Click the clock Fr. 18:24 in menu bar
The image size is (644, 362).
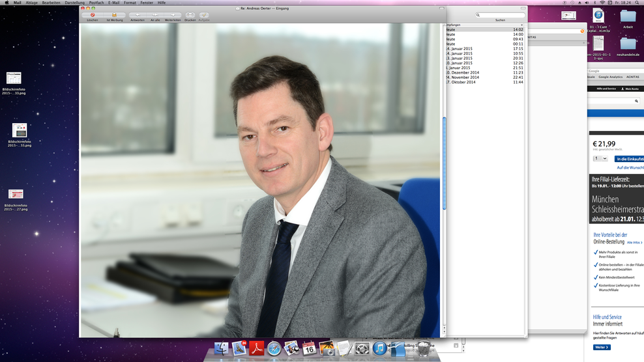coord(623,3)
